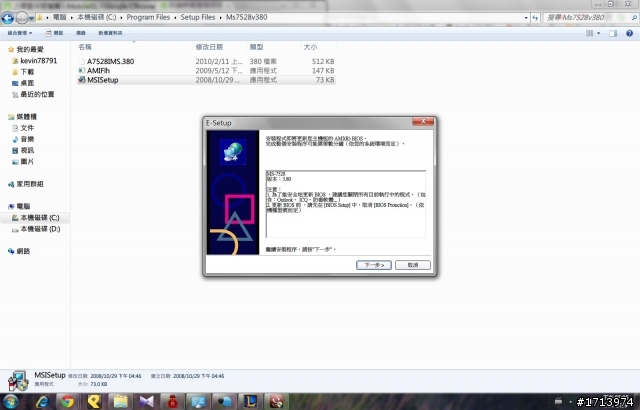
Task: Click the Setup Files breadcrumb
Action: pyautogui.click(x=198, y=17)
